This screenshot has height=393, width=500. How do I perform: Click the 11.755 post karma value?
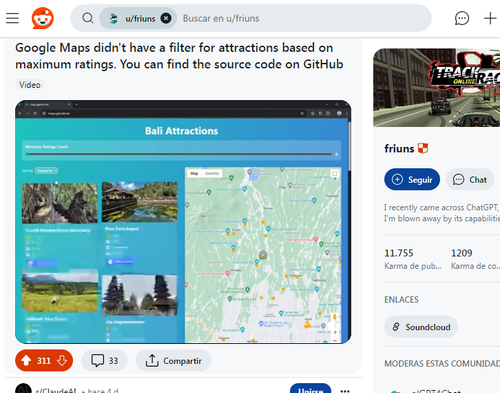[399, 253]
